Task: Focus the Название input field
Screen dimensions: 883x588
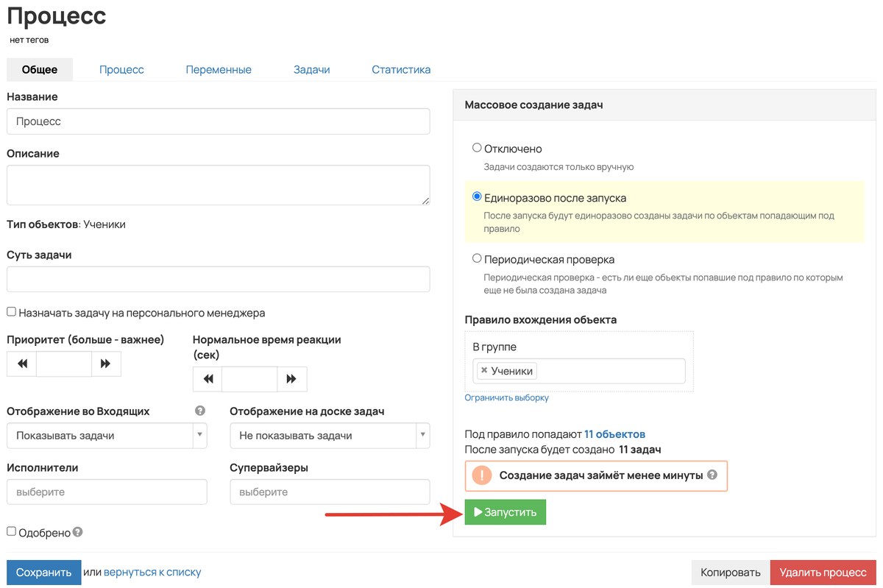Action: coord(219,121)
